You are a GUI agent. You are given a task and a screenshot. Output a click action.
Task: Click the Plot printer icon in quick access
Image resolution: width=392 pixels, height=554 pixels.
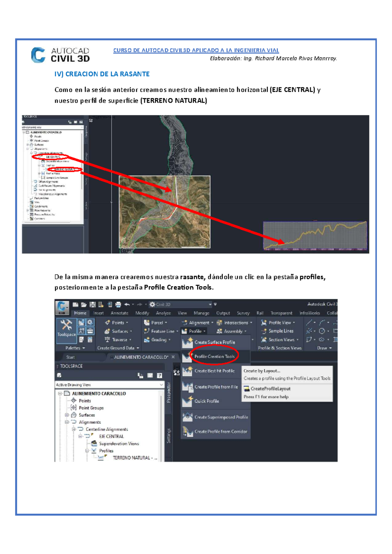[118, 304]
